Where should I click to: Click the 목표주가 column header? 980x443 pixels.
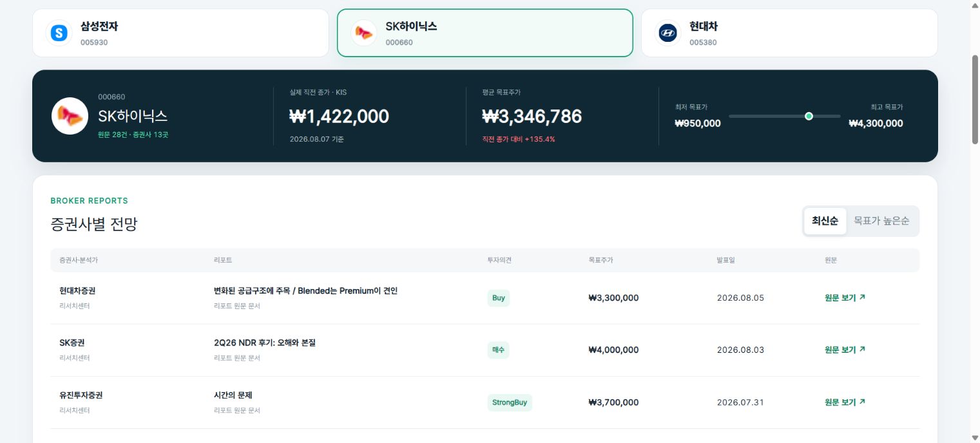tap(600, 260)
